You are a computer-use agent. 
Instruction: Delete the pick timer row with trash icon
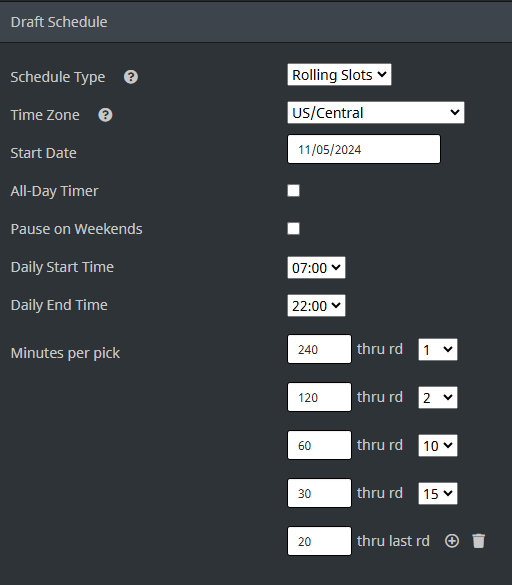[478, 541]
